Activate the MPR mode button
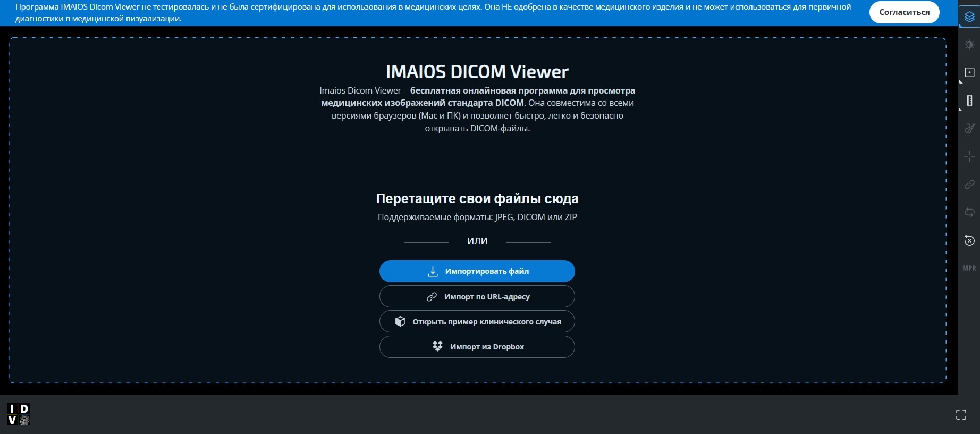The image size is (980, 434). click(969, 268)
